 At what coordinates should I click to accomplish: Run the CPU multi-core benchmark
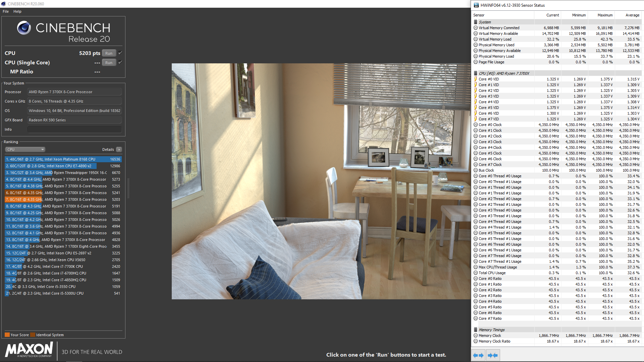click(109, 53)
